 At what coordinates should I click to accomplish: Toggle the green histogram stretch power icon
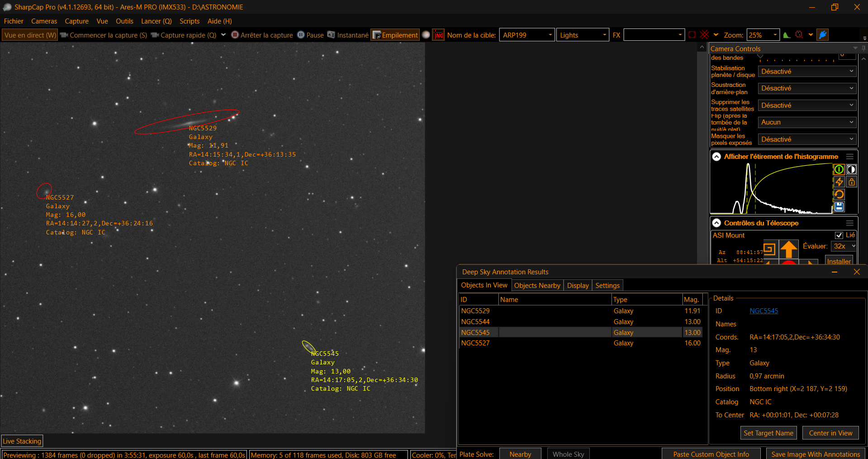(x=839, y=169)
